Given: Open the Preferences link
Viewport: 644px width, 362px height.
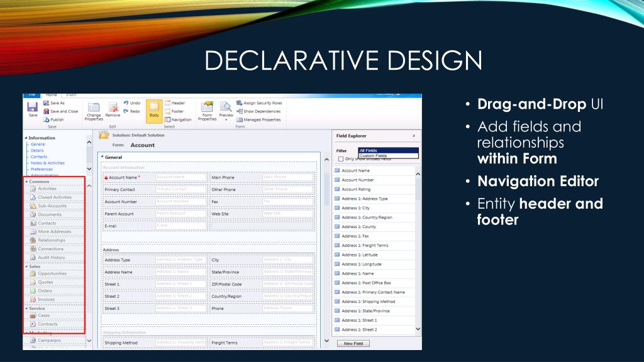Looking at the screenshot, I should pos(42,169).
